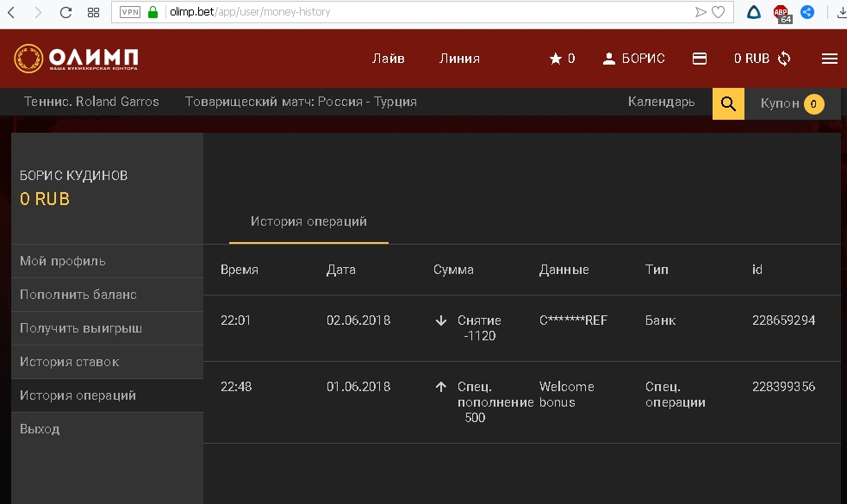Viewport: 847px width, 504px height.
Task: Open the hamburger menu in header
Action: (x=830, y=59)
